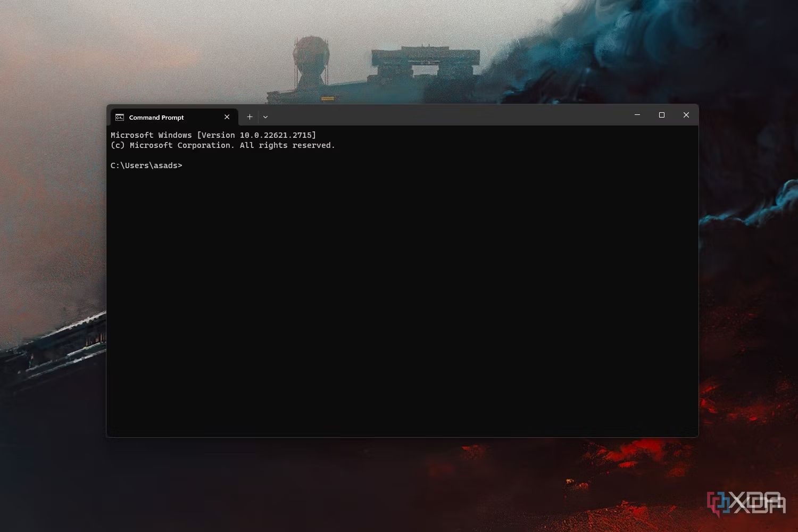Viewport: 798px width, 532px height.
Task: Click the Command Prompt icon on the tab
Action: click(x=119, y=117)
